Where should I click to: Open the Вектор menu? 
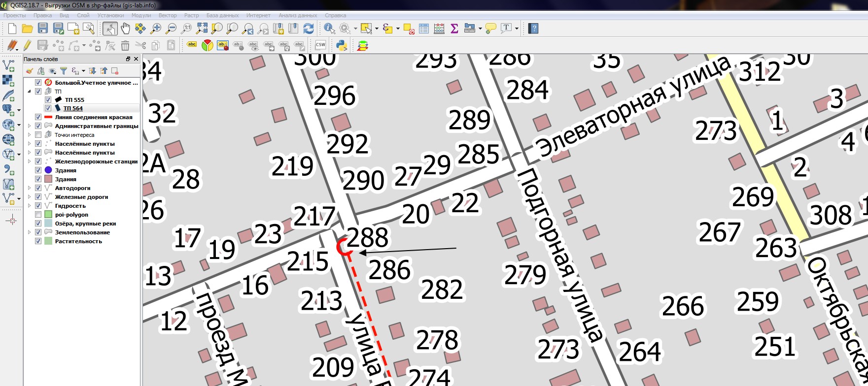pyautogui.click(x=168, y=15)
